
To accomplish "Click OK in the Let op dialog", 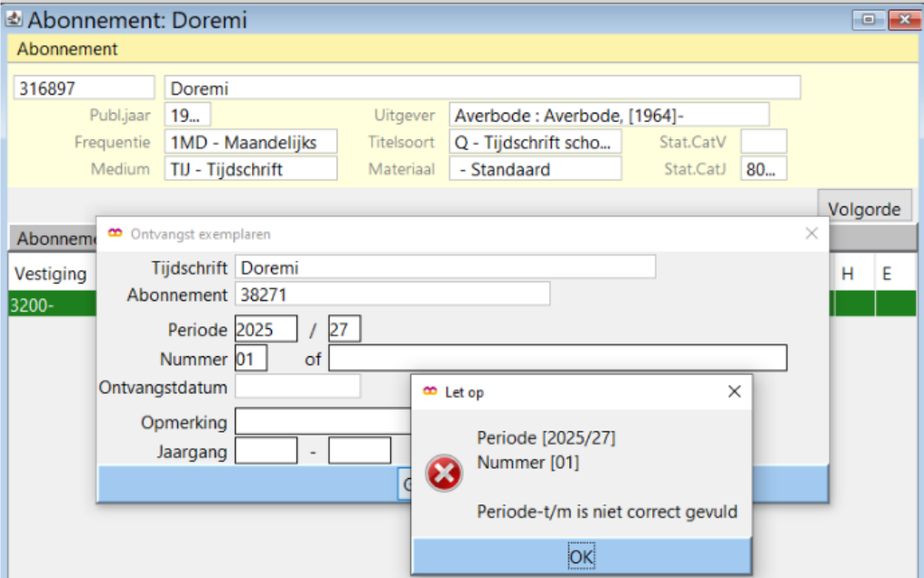I will tap(582, 555).
